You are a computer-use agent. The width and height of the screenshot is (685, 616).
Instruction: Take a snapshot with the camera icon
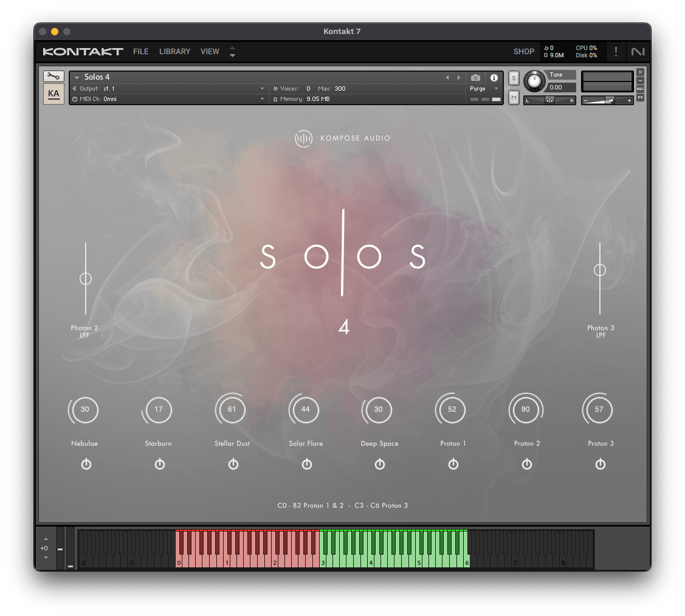click(x=475, y=78)
